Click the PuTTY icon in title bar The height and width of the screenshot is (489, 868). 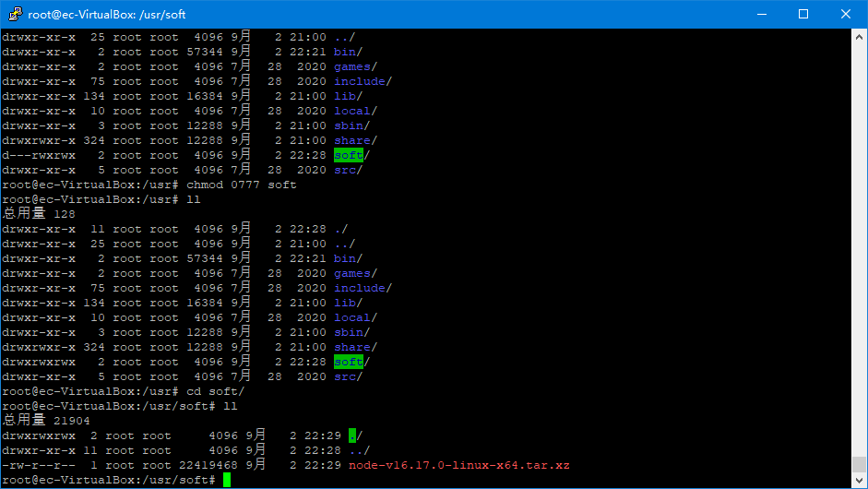[x=15, y=14]
